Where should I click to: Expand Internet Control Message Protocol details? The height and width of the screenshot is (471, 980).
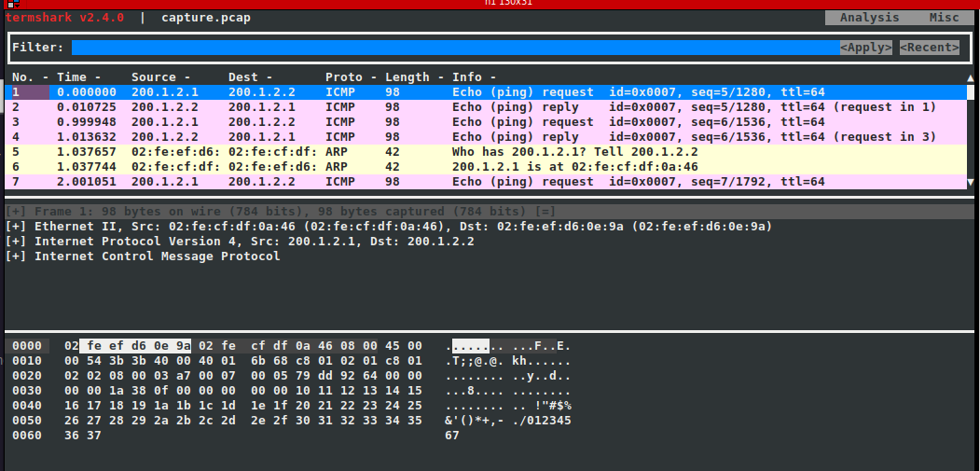16,256
